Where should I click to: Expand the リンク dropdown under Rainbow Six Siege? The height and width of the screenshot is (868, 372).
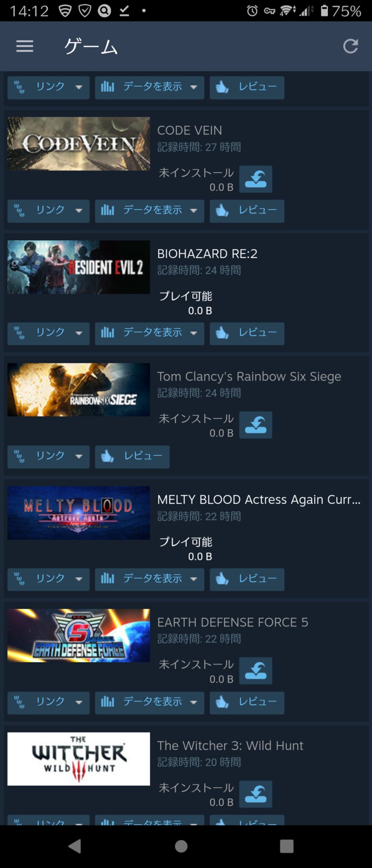tap(48, 457)
